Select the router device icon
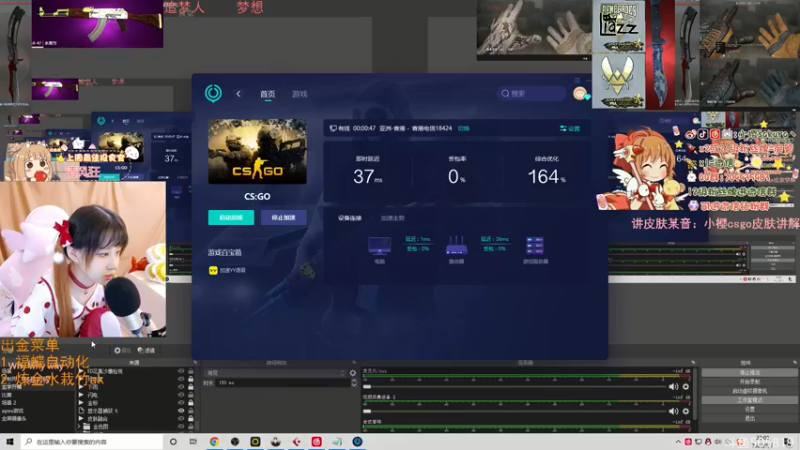800x450 pixels. tap(456, 245)
